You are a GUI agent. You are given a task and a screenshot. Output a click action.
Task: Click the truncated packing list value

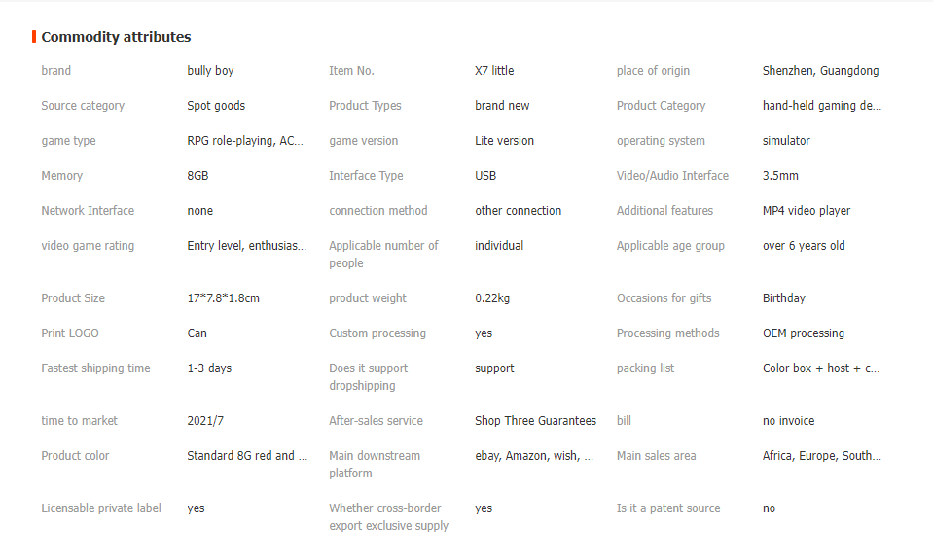(820, 368)
